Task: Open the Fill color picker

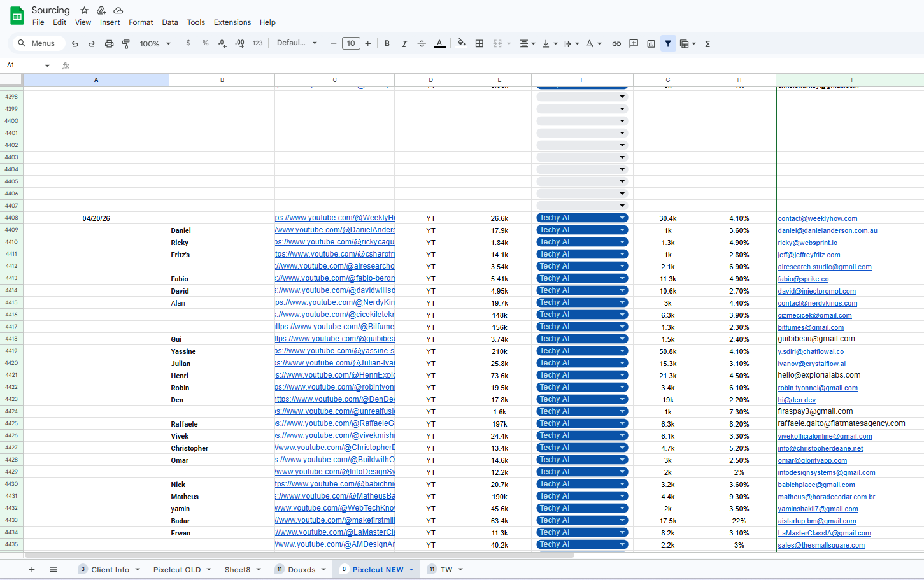Action: tap(462, 44)
